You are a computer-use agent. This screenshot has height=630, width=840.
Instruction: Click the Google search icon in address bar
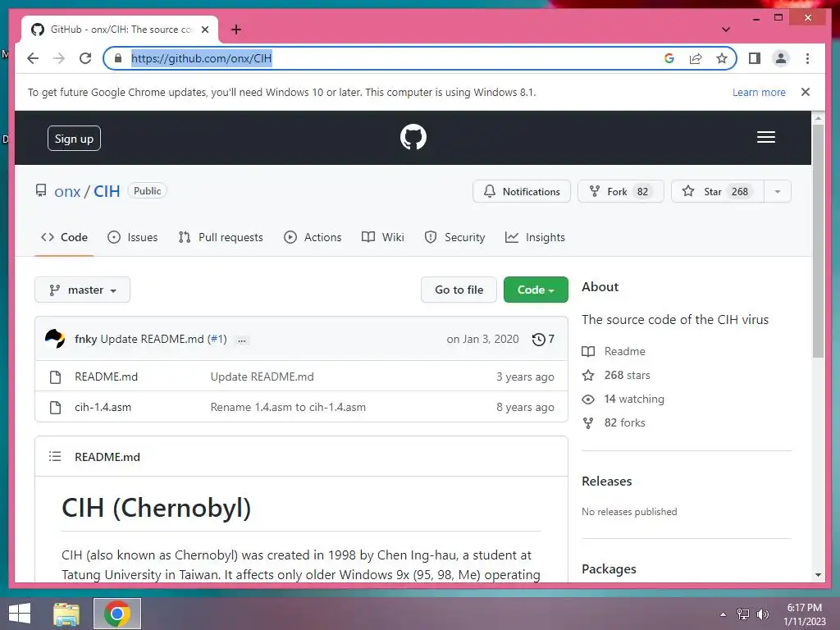(669, 58)
